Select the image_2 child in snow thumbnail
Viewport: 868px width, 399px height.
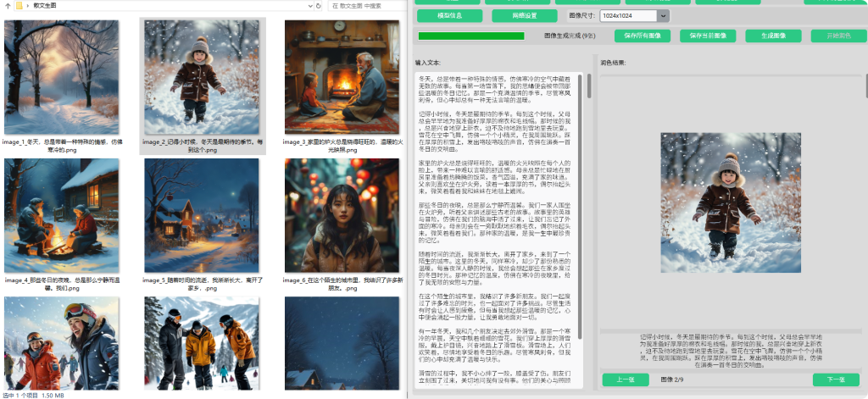click(x=202, y=77)
